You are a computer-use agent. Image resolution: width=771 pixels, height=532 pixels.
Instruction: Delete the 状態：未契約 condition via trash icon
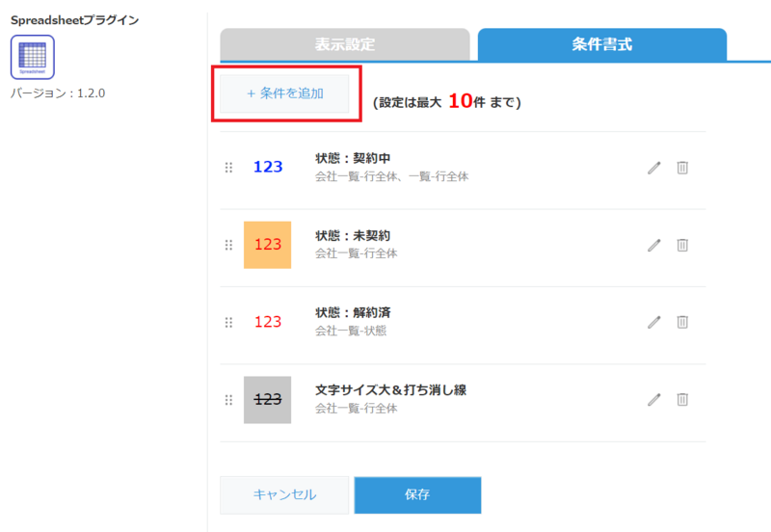(x=682, y=245)
